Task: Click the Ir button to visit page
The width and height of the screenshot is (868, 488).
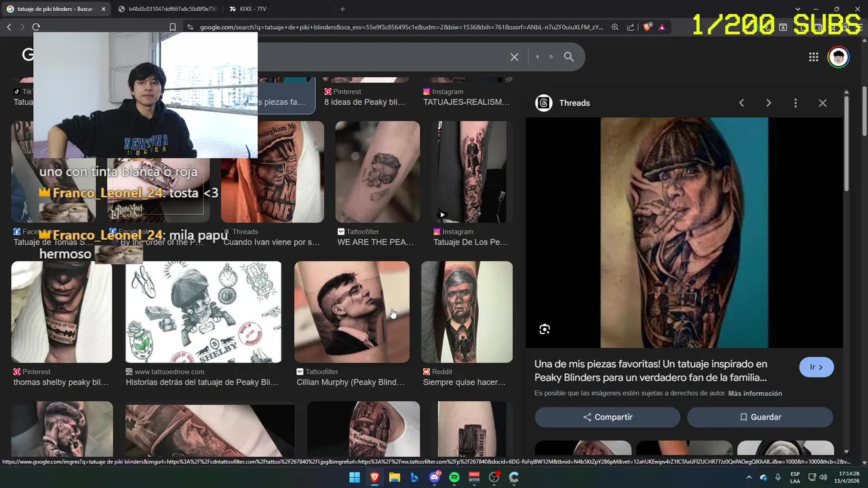Action: coord(816,367)
